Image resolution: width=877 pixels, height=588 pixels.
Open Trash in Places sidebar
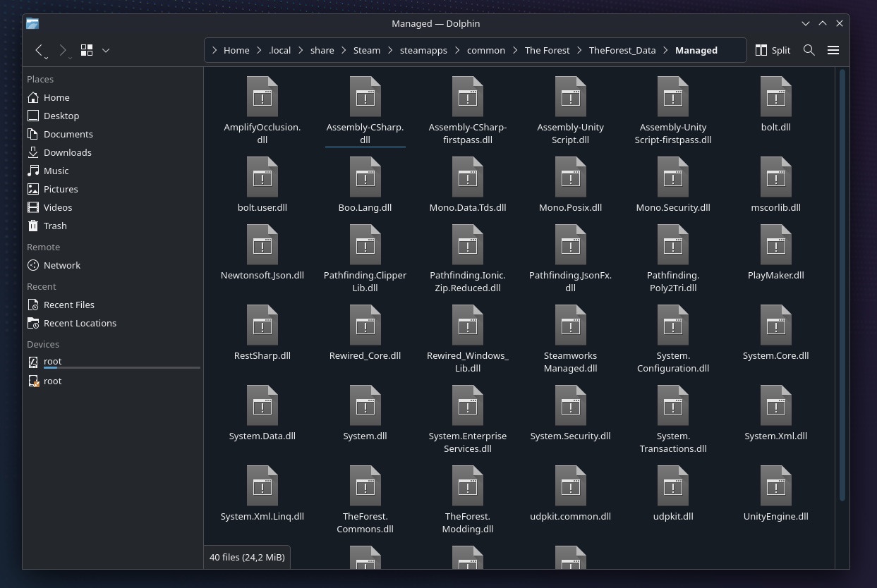113,226
